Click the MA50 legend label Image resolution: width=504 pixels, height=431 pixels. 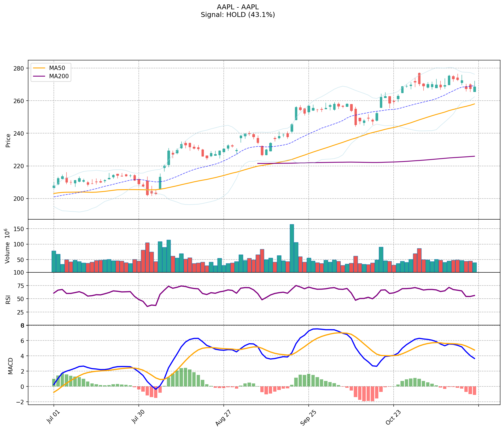click(57, 68)
